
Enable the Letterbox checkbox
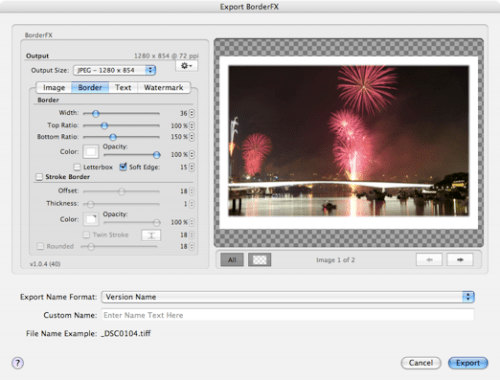pos(77,167)
